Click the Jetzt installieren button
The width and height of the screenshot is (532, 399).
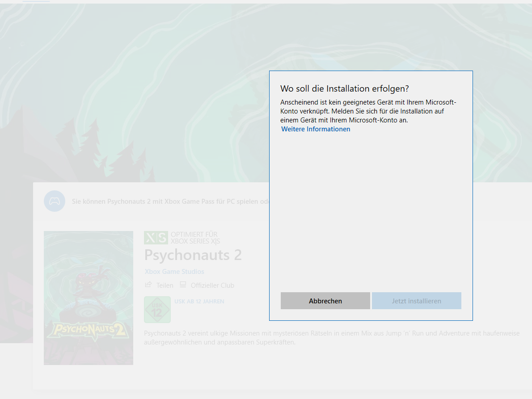(416, 301)
